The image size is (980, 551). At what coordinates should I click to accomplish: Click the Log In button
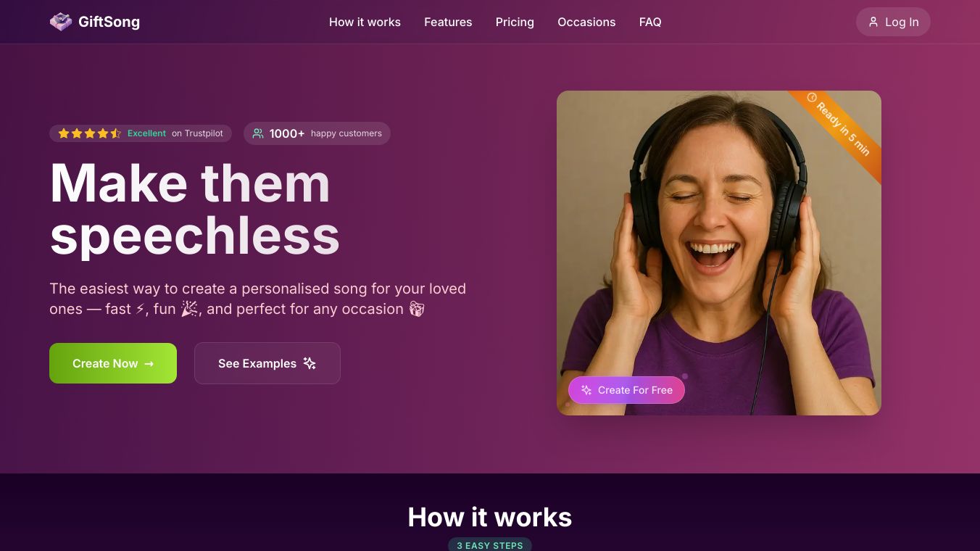pyautogui.click(x=893, y=22)
